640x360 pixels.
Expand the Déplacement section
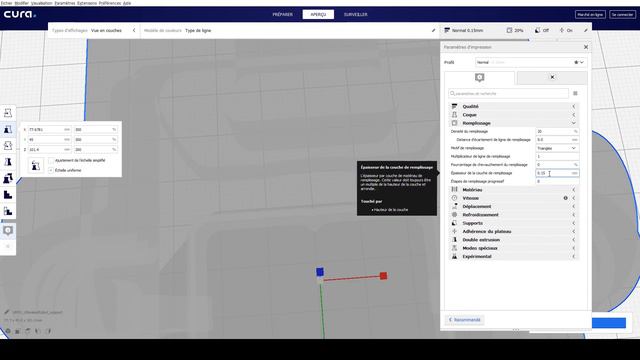[x=513, y=207]
